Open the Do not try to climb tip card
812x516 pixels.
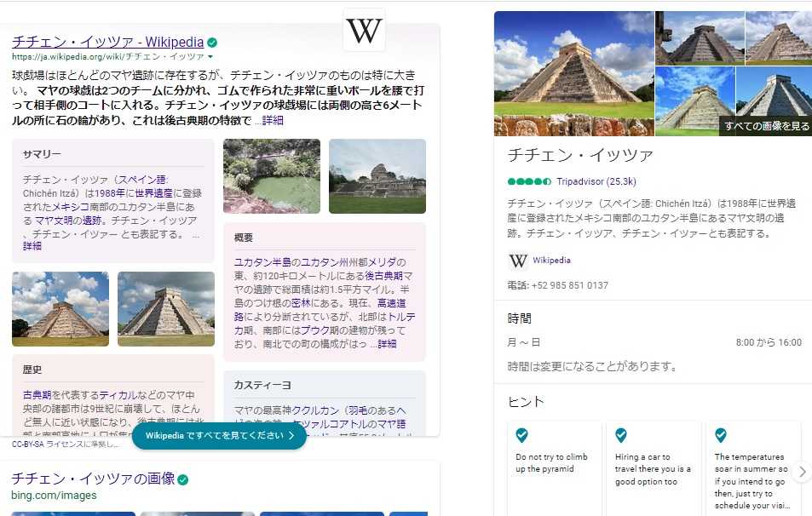click(554, 468)
